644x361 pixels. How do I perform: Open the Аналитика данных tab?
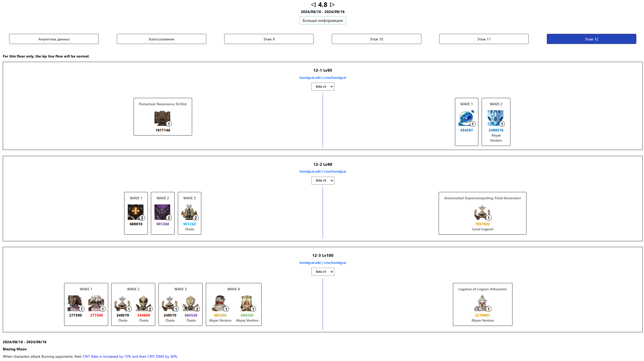coord(54,39)
